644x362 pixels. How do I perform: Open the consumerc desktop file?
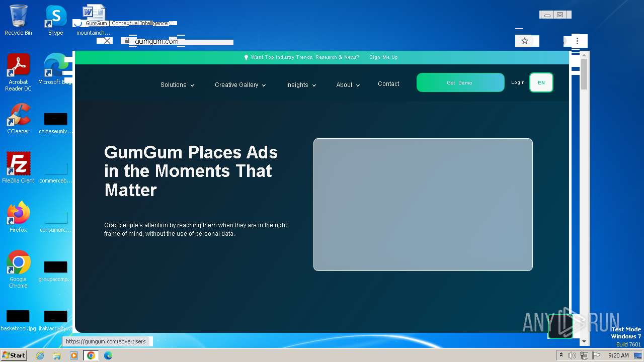55,222
